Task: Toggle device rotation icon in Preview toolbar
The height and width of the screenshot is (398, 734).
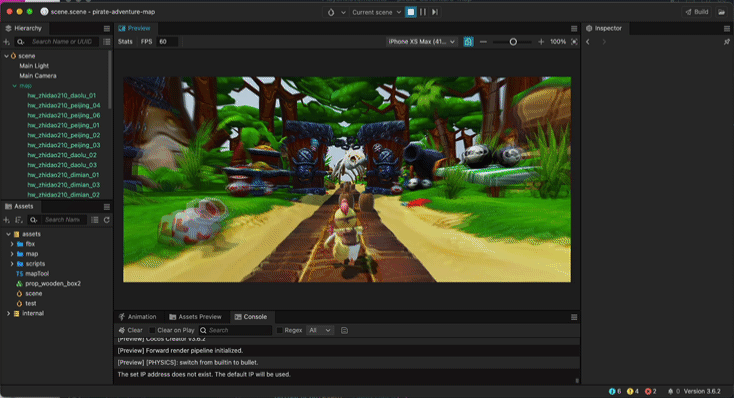Action: tap(468, 42)
